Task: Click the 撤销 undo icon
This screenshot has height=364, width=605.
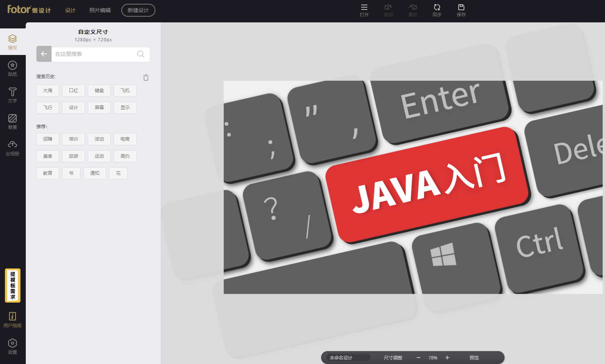Action: [389, 7]
